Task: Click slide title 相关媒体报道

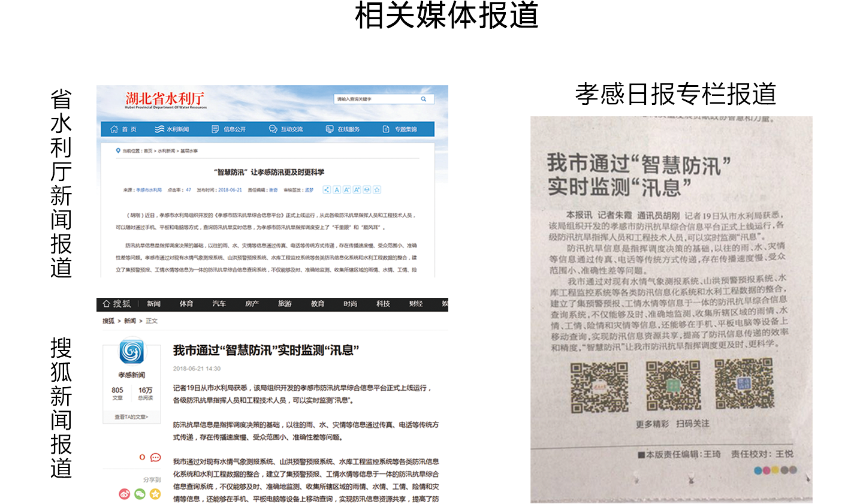Action: point(447,16)
